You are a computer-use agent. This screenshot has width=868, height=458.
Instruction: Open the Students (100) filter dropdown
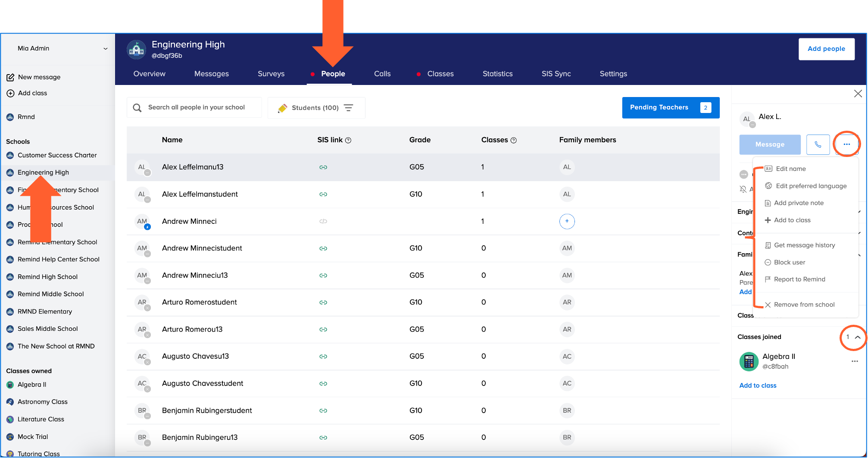click(316, 108)
